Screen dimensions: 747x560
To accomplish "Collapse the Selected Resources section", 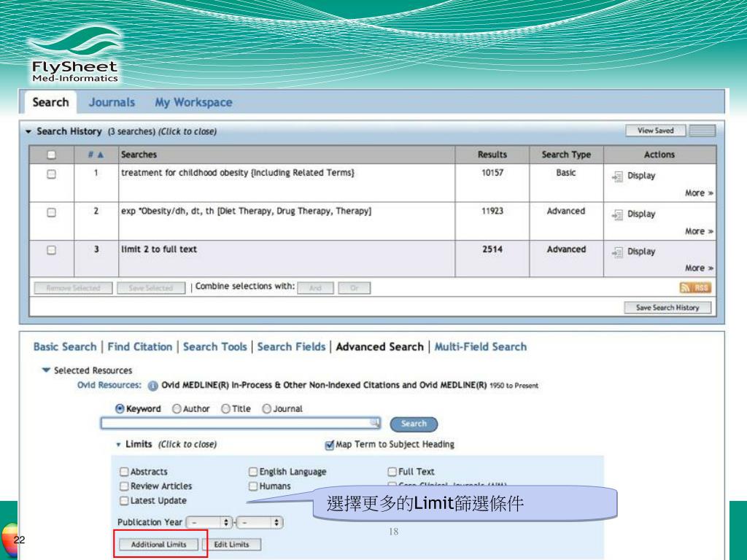I will 46,370.
